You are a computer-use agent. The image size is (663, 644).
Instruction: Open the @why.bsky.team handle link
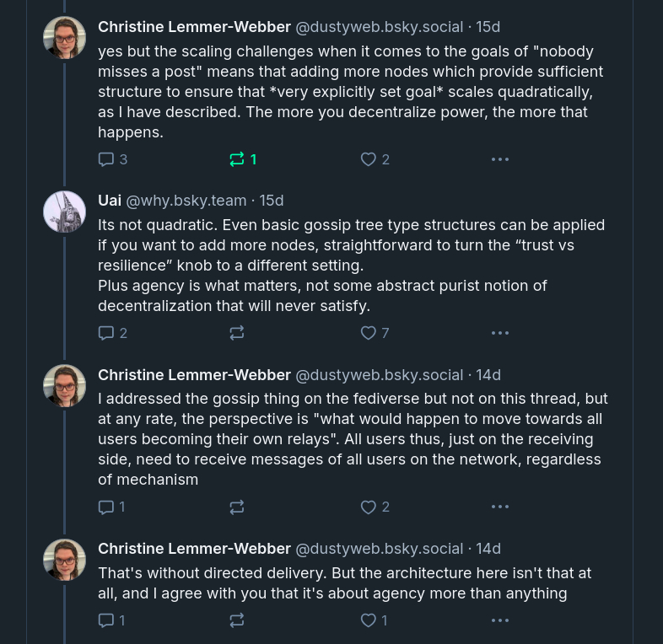click(186, 201)
